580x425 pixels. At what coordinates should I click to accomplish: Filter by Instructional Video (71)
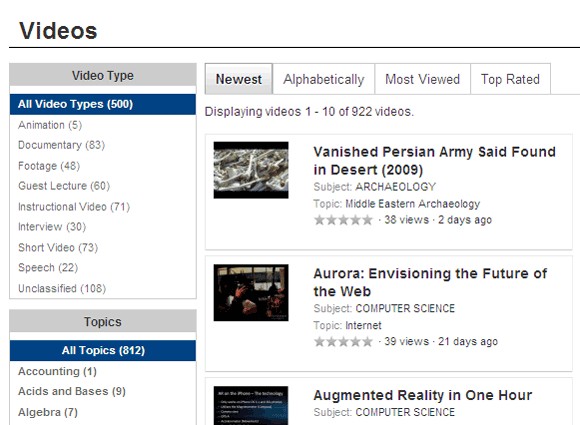[74, 206]
